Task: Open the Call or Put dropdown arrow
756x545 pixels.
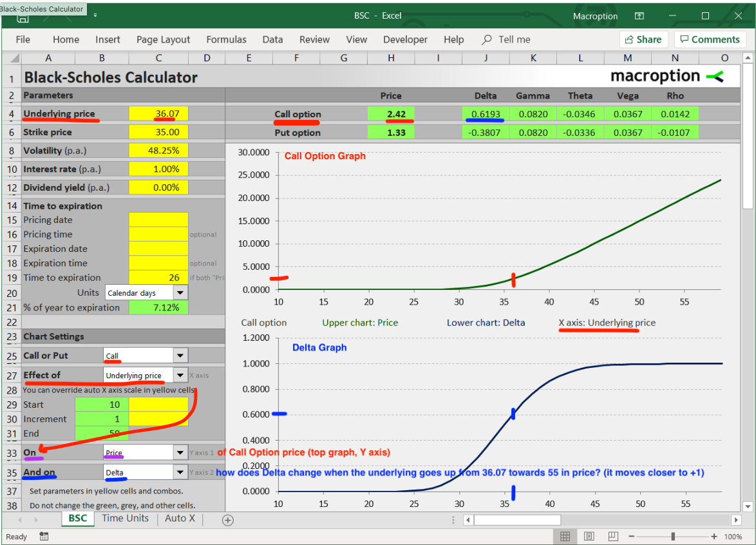Action: tap(180, 356)
